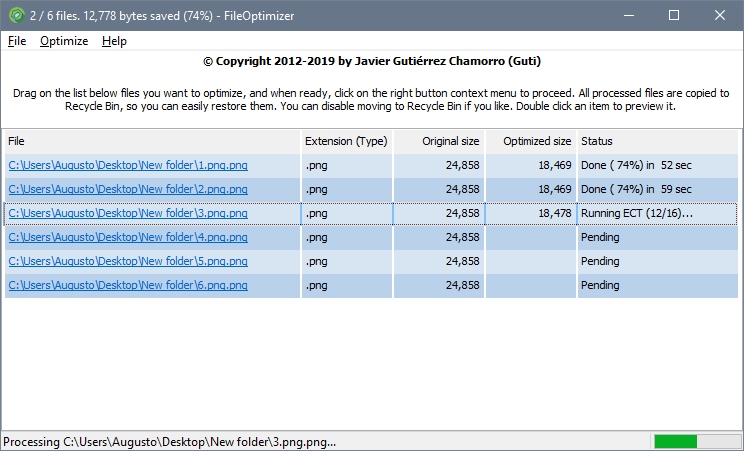744x451 pixels.
Task: Select the 6.png.png file link
Action: tap(128, 285)
